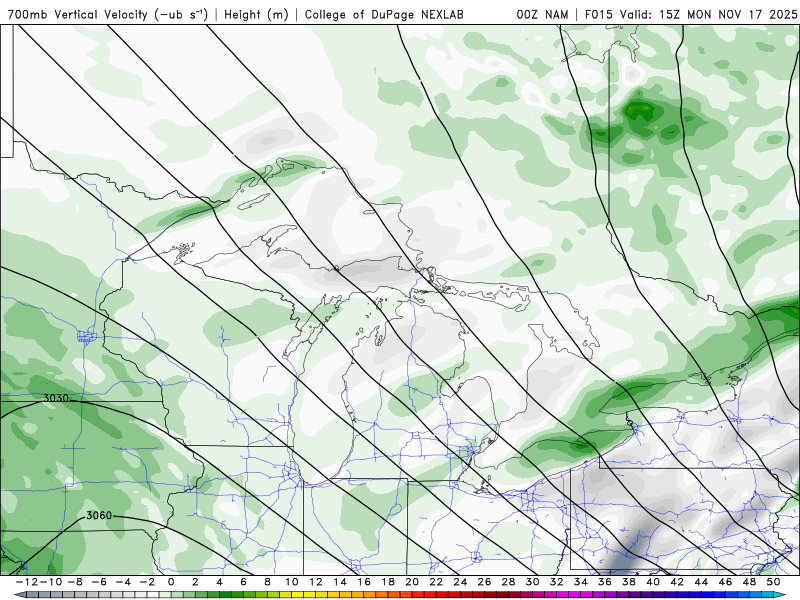Click the −4 value on color scale
This screenshot has height=600, width=800.
pyautogui.click(x=123, y=582)
